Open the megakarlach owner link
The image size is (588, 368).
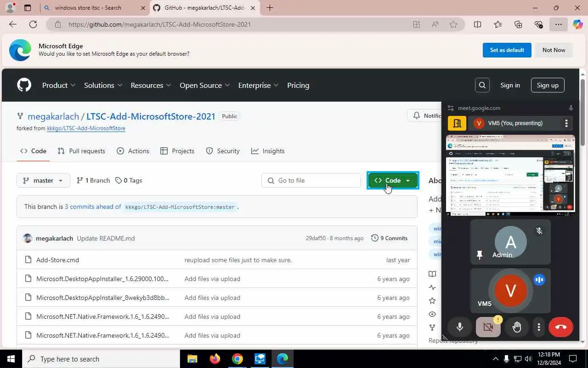point(53,116)
